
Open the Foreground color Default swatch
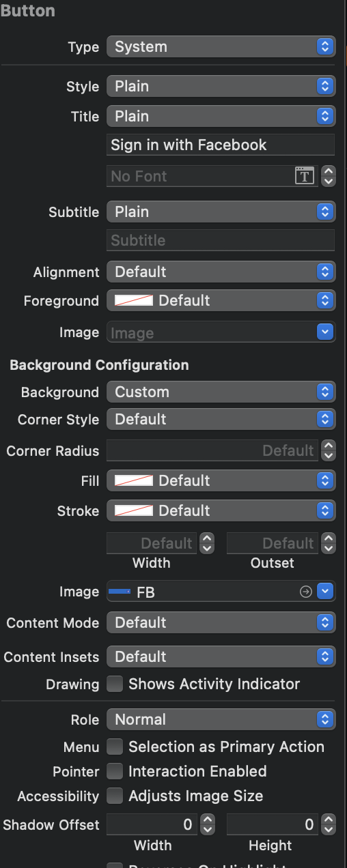[221, 300]
